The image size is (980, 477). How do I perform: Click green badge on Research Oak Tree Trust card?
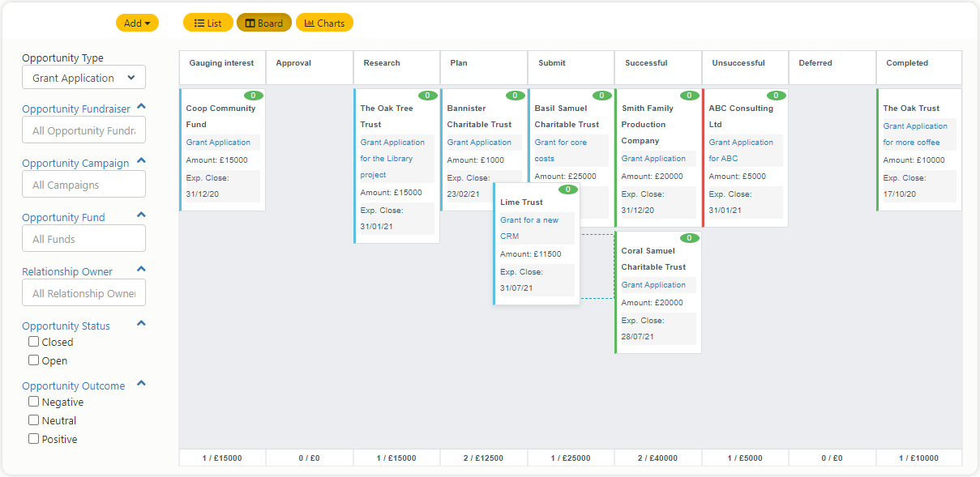427,96
